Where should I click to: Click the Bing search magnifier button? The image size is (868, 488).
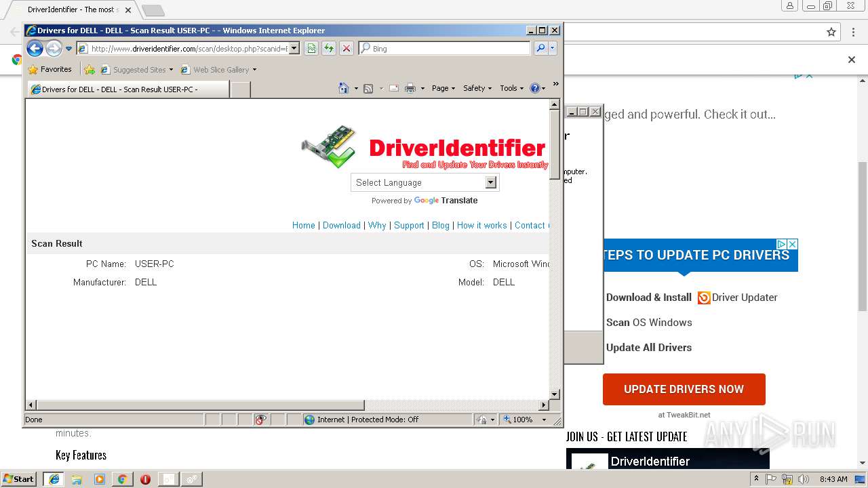(540, 48)
